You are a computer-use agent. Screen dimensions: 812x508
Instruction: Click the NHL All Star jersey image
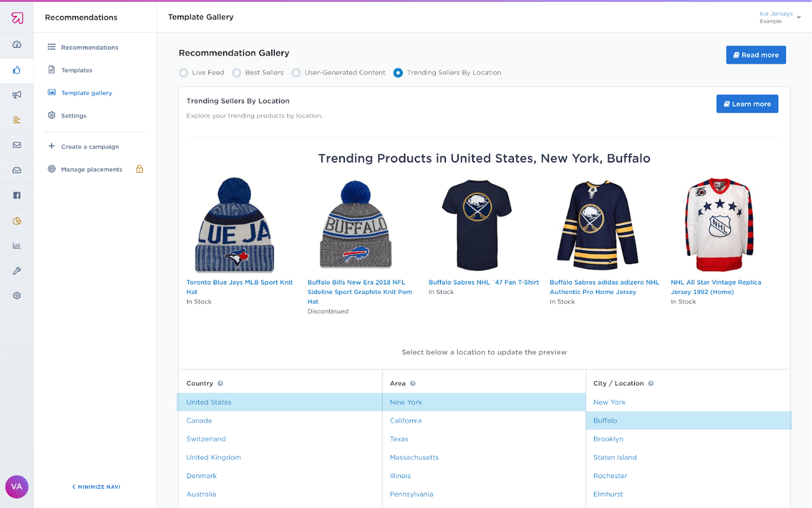[x=719, y=225]
